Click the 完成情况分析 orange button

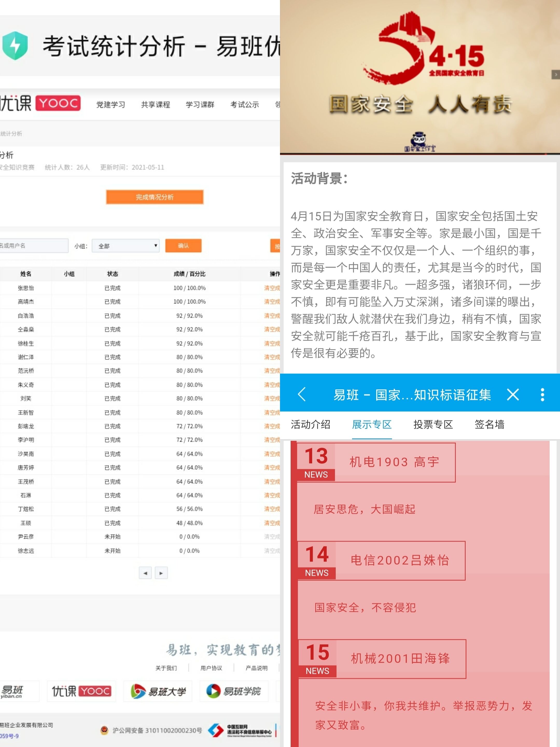tap(155, 197)
